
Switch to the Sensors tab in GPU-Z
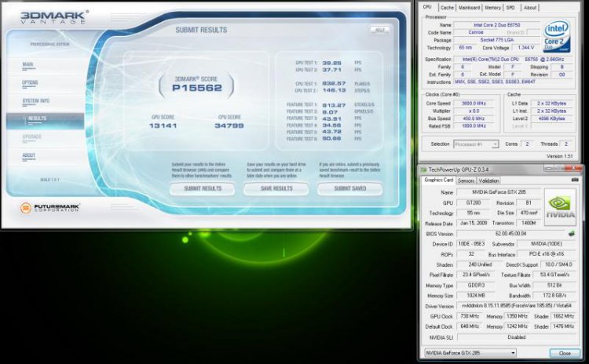466,181
